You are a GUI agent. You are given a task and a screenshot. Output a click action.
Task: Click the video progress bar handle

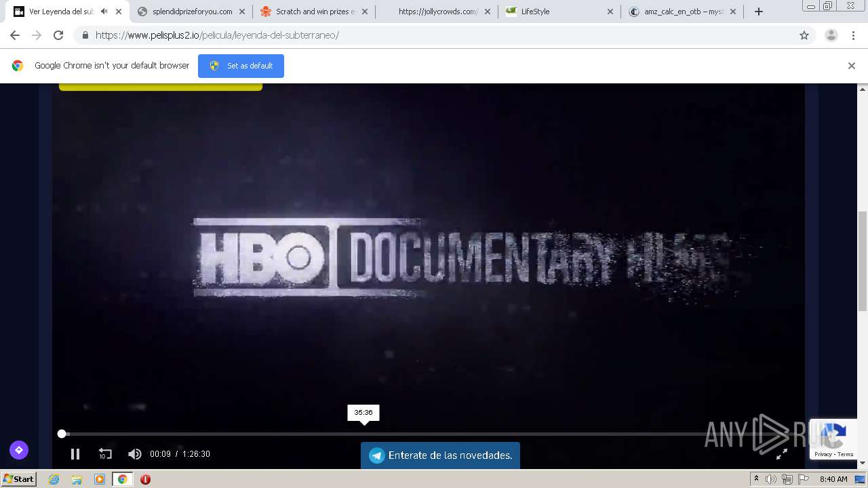[x=62, y=434]
